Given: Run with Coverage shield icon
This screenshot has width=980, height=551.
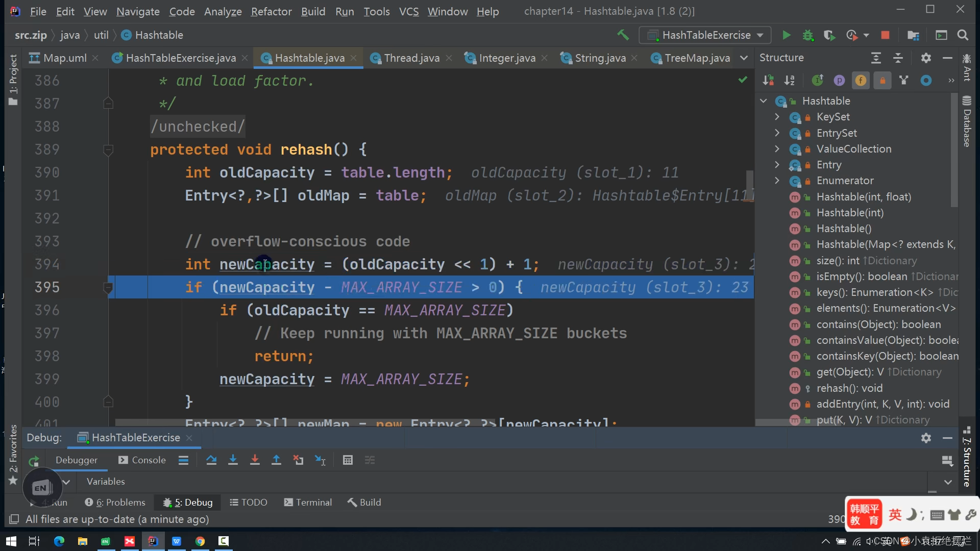Looking at the screenshot, I should [x=829, y=35].
